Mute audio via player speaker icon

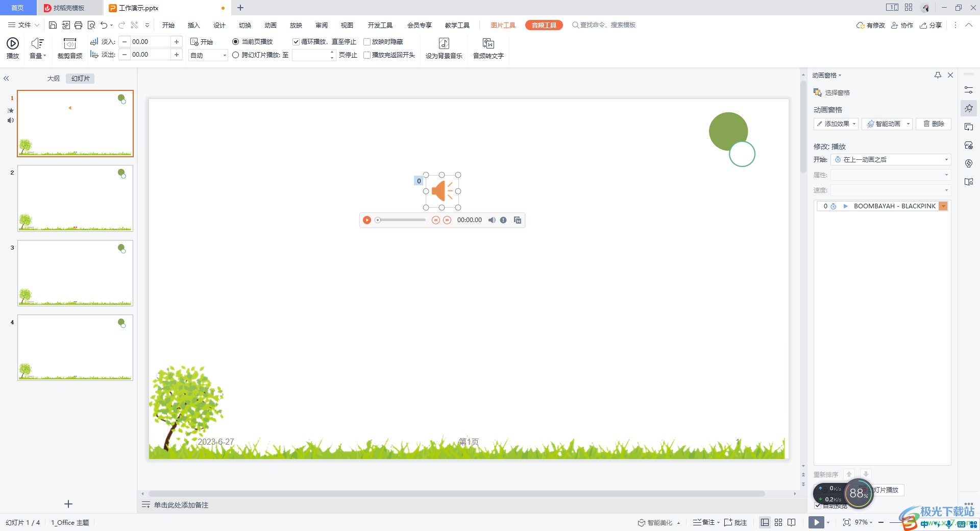(x=492, y=220)
